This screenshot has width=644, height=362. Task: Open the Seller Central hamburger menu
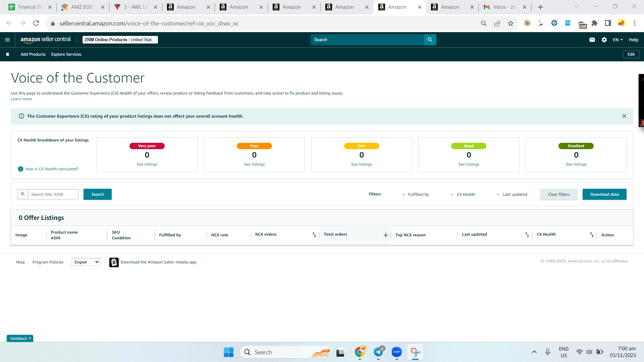pyautogui.click(x=7, y=40)
